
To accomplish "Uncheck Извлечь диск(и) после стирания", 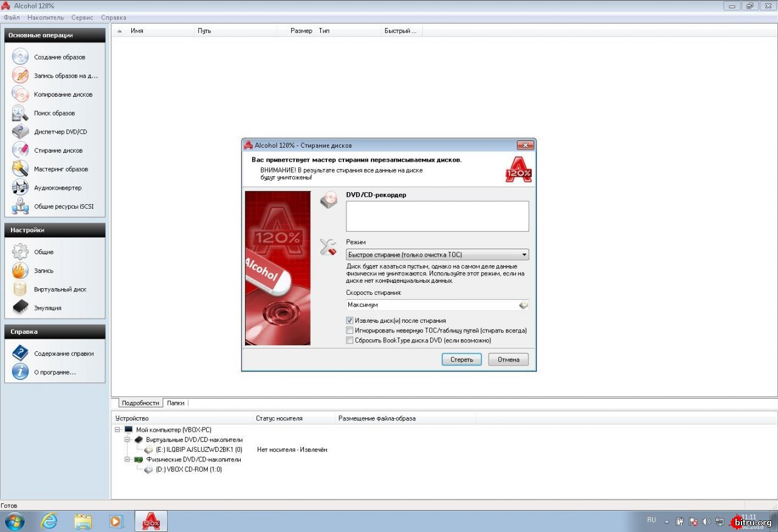I will click(349, 320).
